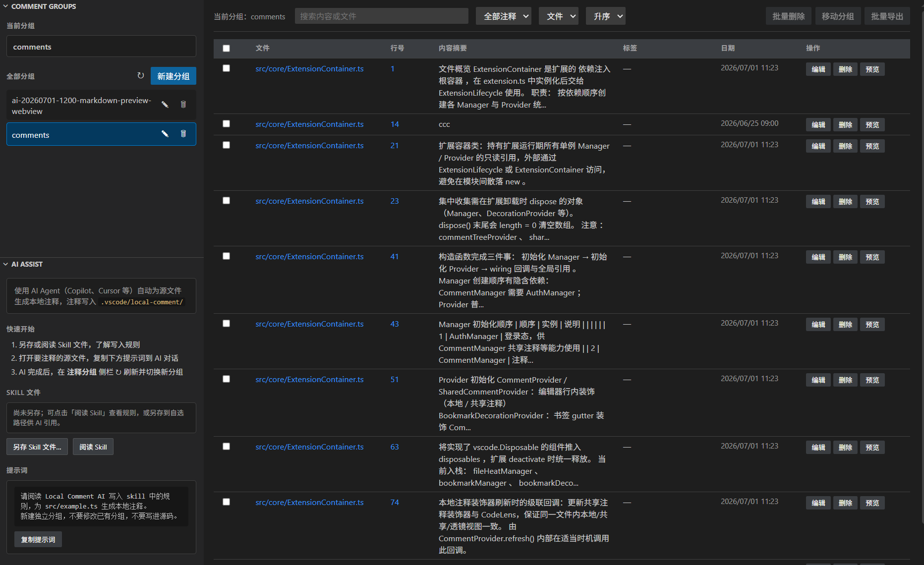Jump to line number 21 link
This screenshot has height=565, width=924.
click(395, 145)
